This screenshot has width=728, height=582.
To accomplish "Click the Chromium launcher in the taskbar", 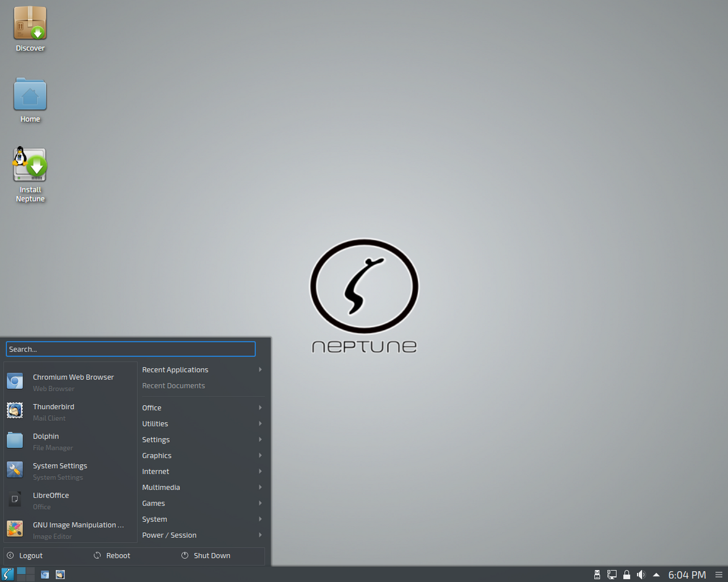I will click(x=45, y=574).
